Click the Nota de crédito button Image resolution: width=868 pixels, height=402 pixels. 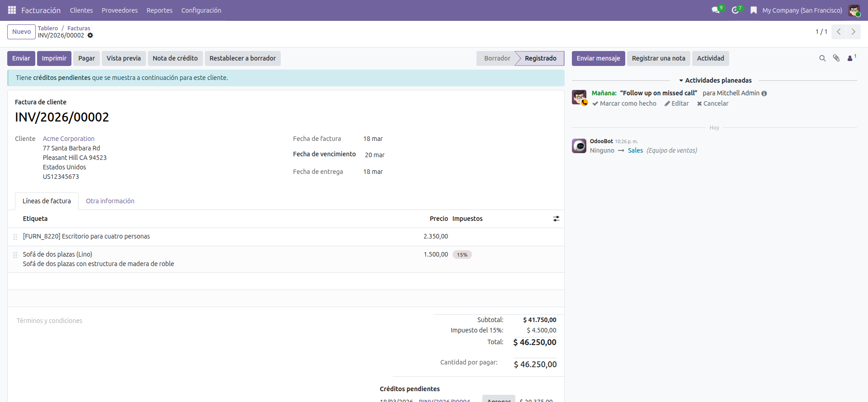[x=175, y=58]
